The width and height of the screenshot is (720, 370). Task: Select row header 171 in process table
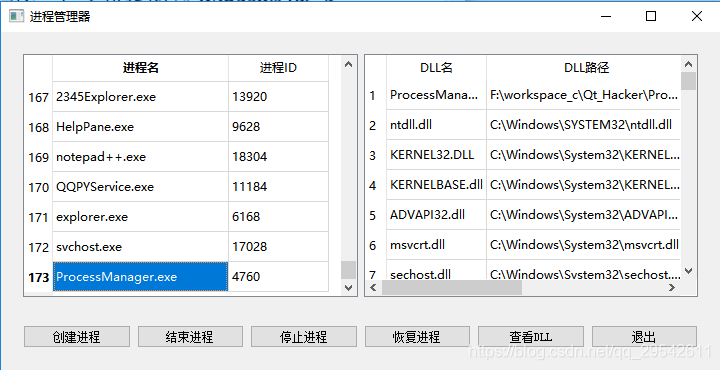pyautogui.click(x=39, y=217)
